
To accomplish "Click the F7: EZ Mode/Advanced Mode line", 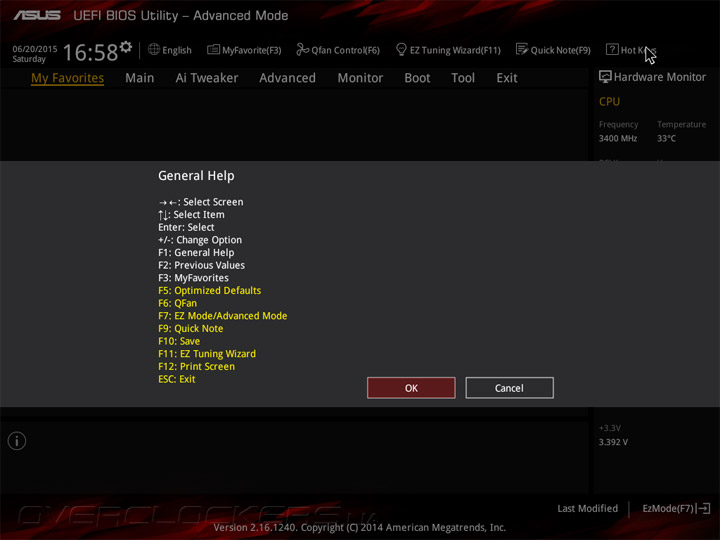I will [223, 316].
